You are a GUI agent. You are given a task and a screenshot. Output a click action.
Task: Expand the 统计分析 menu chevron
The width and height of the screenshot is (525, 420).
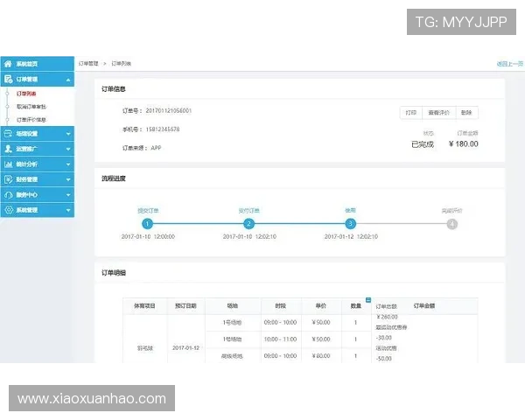pos(68,164)
